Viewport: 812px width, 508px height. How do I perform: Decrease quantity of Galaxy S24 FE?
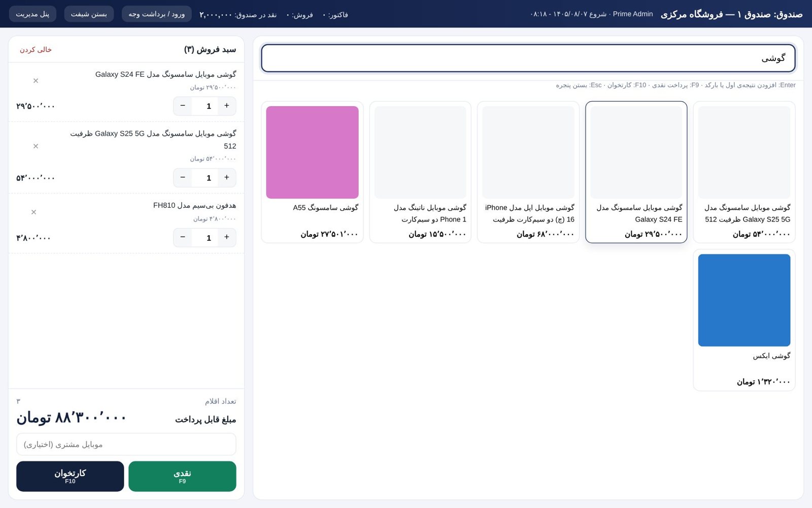point(183,106)
